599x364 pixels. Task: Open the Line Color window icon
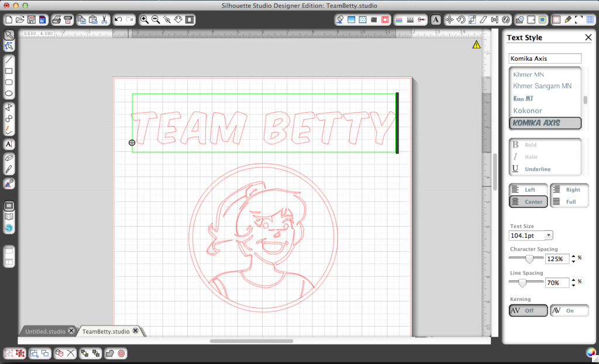coord(398,19)
